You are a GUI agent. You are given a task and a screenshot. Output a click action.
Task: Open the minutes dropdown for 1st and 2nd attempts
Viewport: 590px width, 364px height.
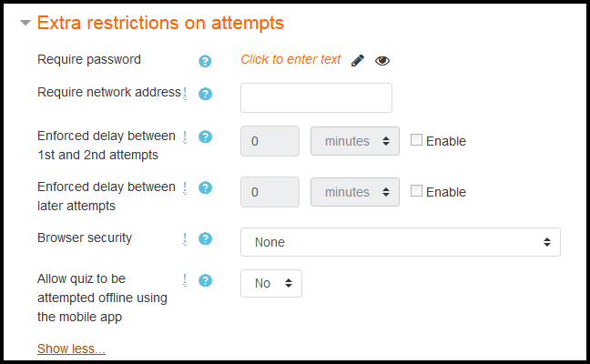(355, 141)
